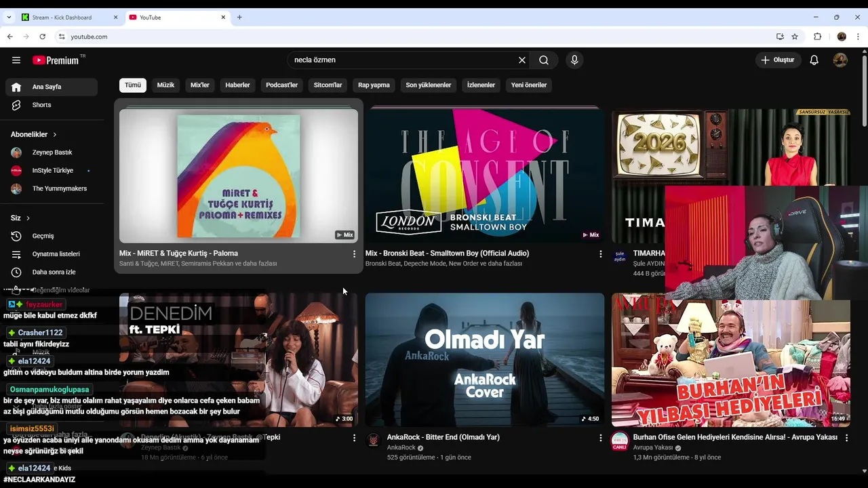Click the YouTube Premium logo
Viewport: 868px width, 488px height.
(56, 60)
